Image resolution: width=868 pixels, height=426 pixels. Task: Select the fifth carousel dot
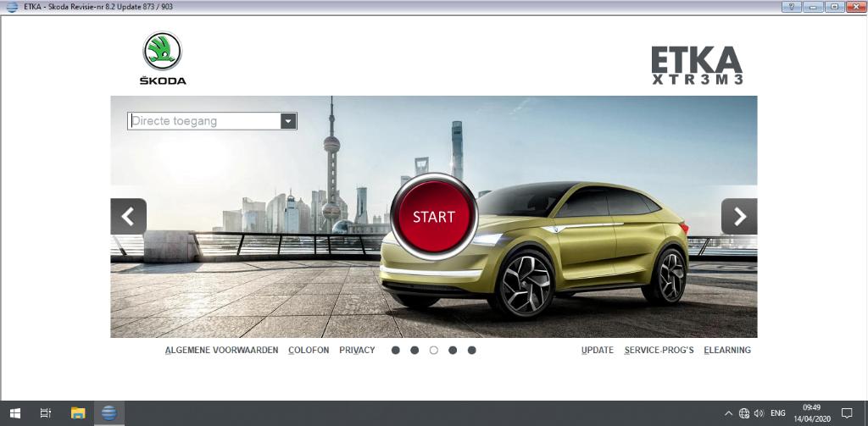click(472, 350)
